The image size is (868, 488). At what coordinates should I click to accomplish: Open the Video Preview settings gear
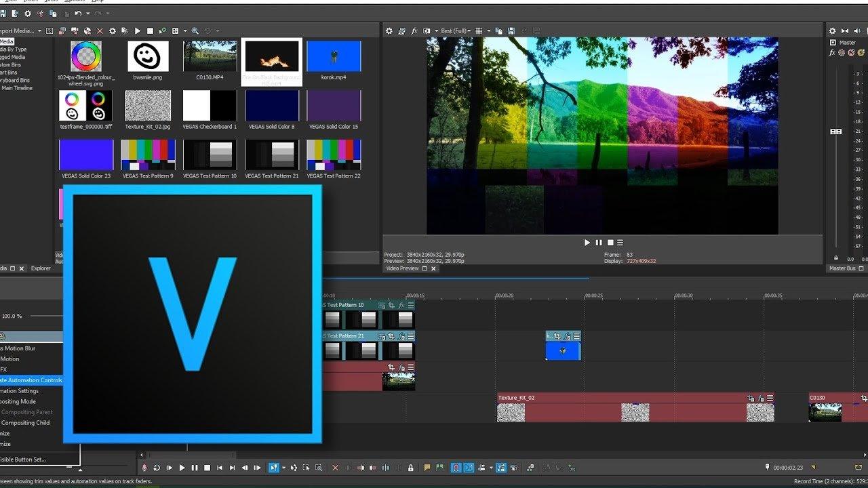tap(389, 30)
